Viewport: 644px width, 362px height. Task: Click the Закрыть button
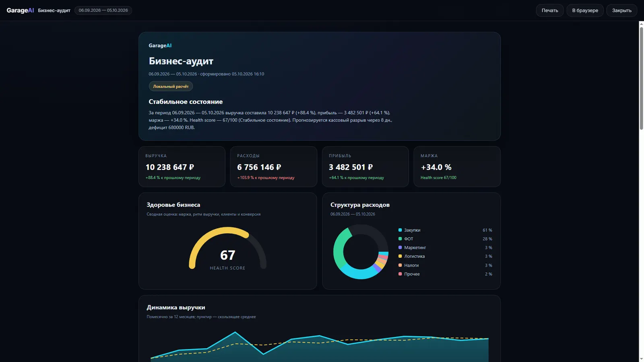click(x=621, y=10)
